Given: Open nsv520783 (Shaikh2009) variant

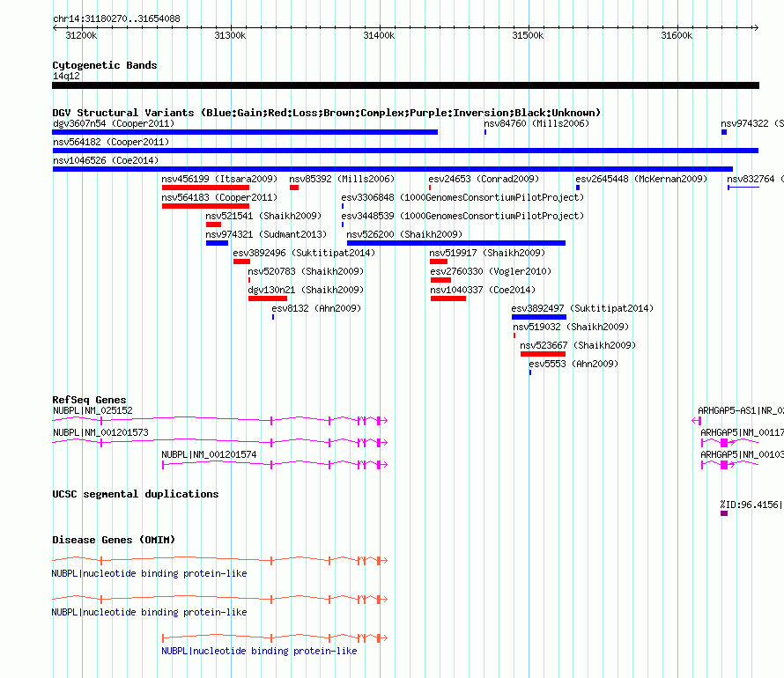Looking at the screenshot, I should click(306, 271).
